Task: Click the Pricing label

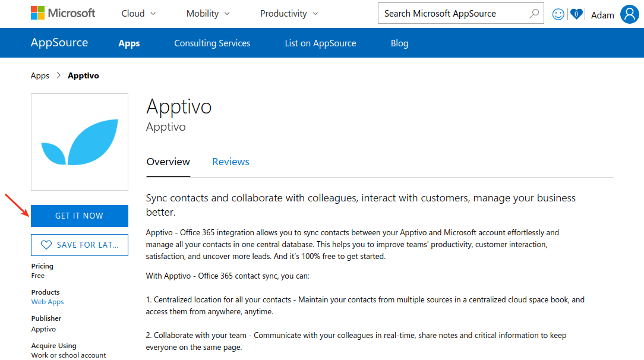Action: [x=42, y=266]
